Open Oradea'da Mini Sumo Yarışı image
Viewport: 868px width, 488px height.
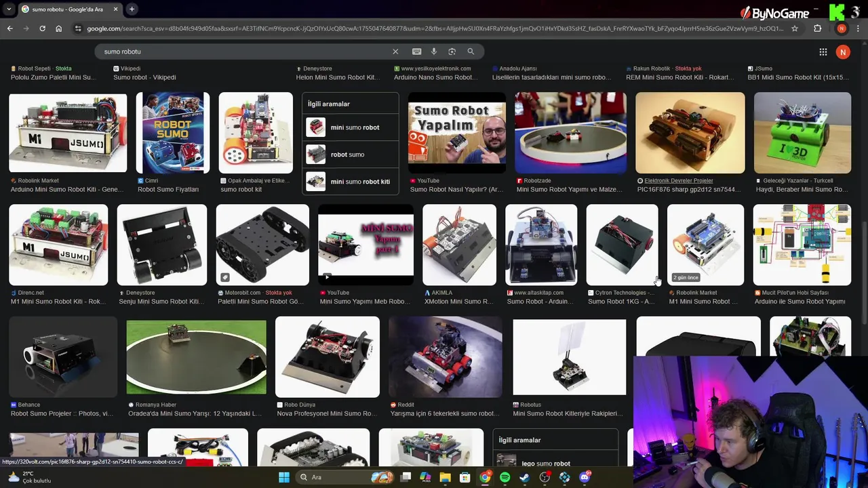pyautogui.click(x=197, y=357)
